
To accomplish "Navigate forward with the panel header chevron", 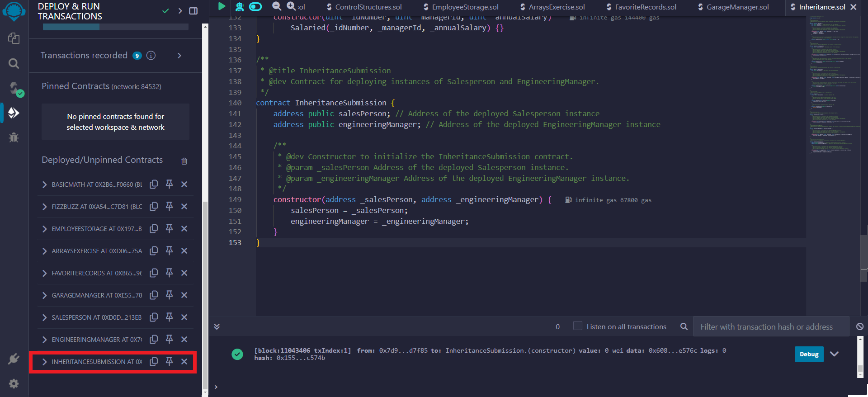I will 180,11.
